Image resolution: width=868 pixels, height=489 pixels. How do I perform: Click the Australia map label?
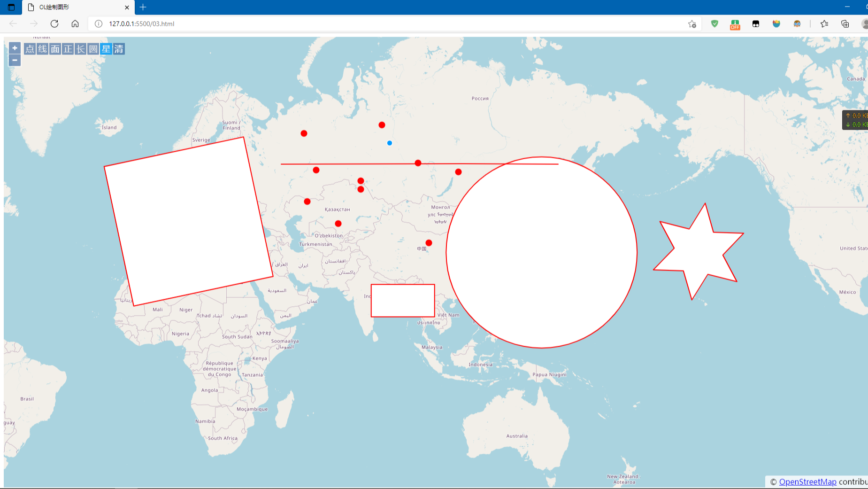point(517,436)
